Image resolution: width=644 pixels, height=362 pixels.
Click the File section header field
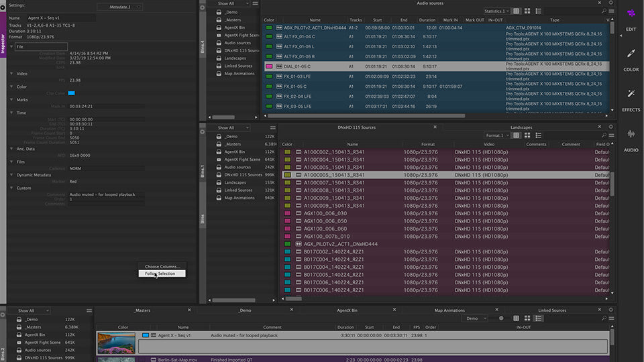(x=41, y=47)
